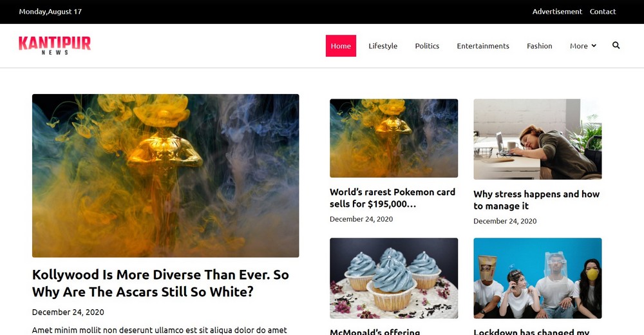This screenshot has height=335, width=644.
Task: Go to the Home menu item
Action: pyautogui.click(x=341, y=46)
